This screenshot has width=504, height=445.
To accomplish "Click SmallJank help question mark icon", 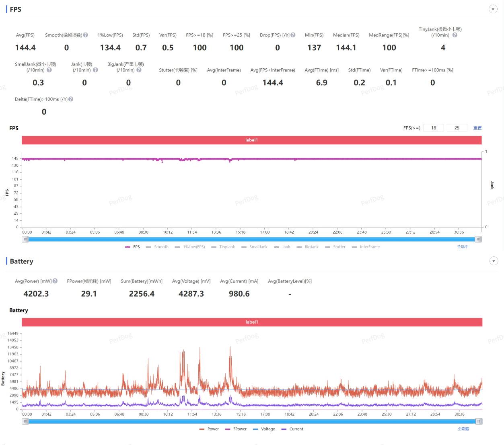I will pyautogui.click(x=49, y=70).
